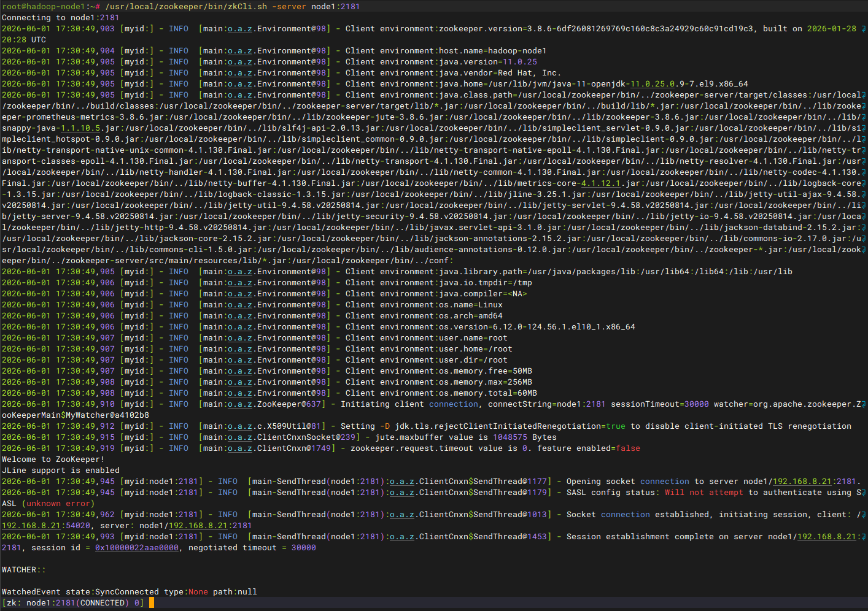This screenshot has height=611, width=868.
Task: Select the zookeeper.version=3.8.6 value
Action: (x=596, y=29)
